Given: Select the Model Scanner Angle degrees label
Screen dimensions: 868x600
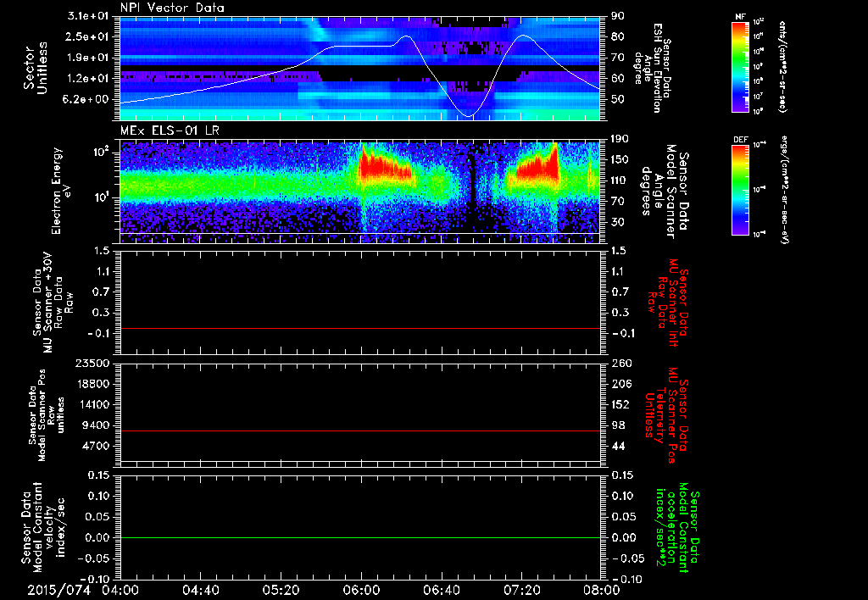Looking at the screenshot, I should [665, 191].
